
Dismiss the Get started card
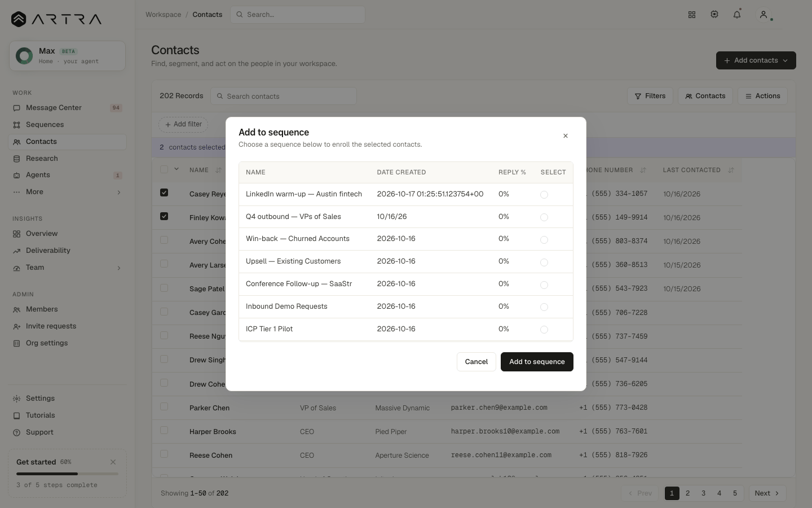click(x=113, y=462)
